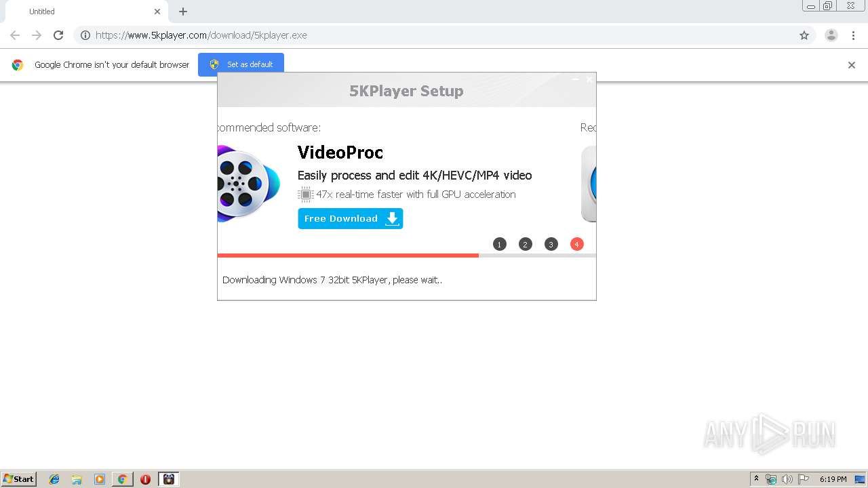Click the 6:19 PM clock
This screenshot has height=488, width=868.
[x=833, y=479]
